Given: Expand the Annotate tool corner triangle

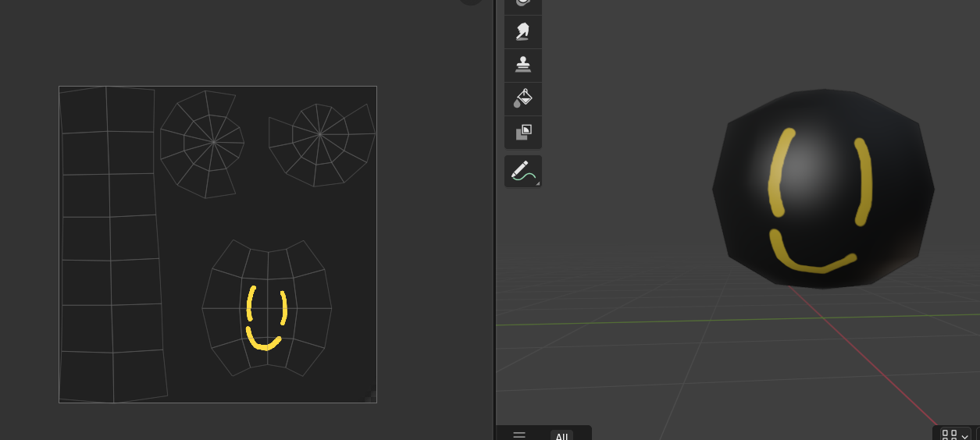Looking at the screenshot, I should click(537, 183).
